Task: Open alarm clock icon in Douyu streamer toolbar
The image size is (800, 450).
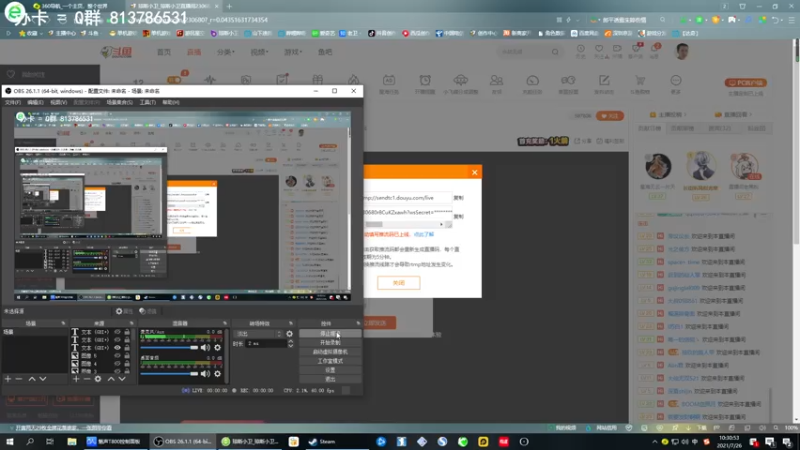Action: [x=424, y=83]
